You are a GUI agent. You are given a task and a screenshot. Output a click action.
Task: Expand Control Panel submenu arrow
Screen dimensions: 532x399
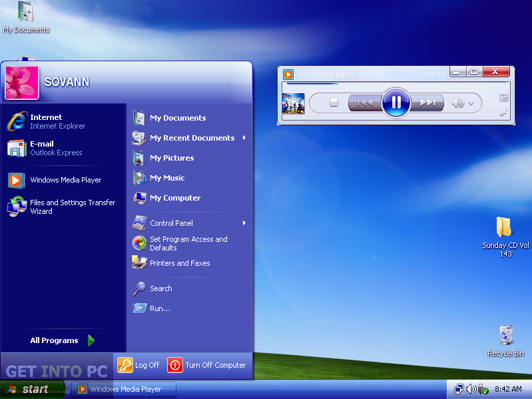click(244, 223)
